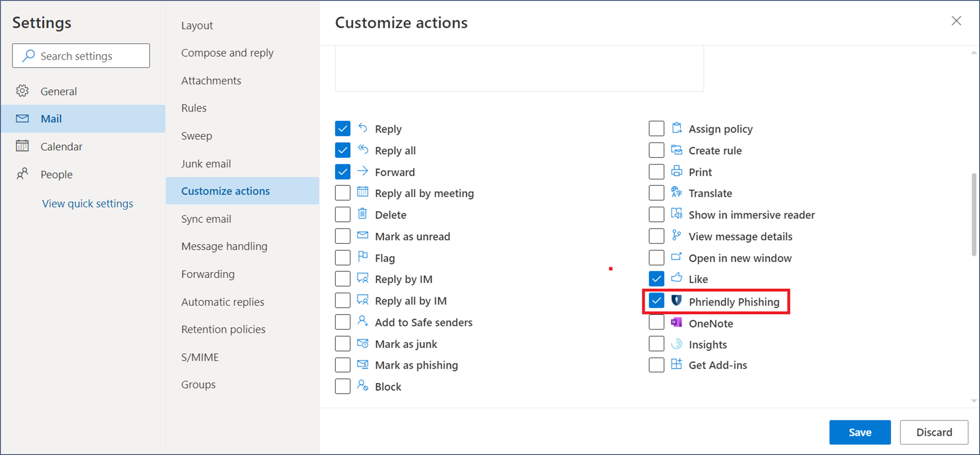This screenshot has height=455, width=980.
Task: Uncheck the Forward checkbox
Action: [x=343, y=172]
